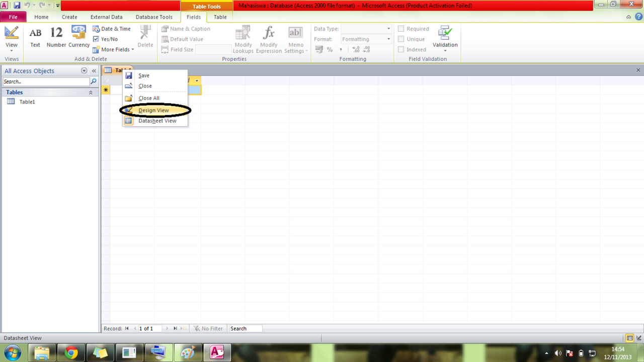Collapse the Tables group

(x=91, y=93)
